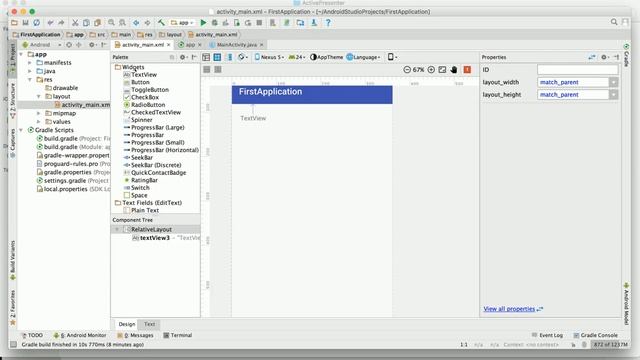The height and width of the screenshot is (360, 640).
Task: Open the Language dropdown
Action: 363,57
